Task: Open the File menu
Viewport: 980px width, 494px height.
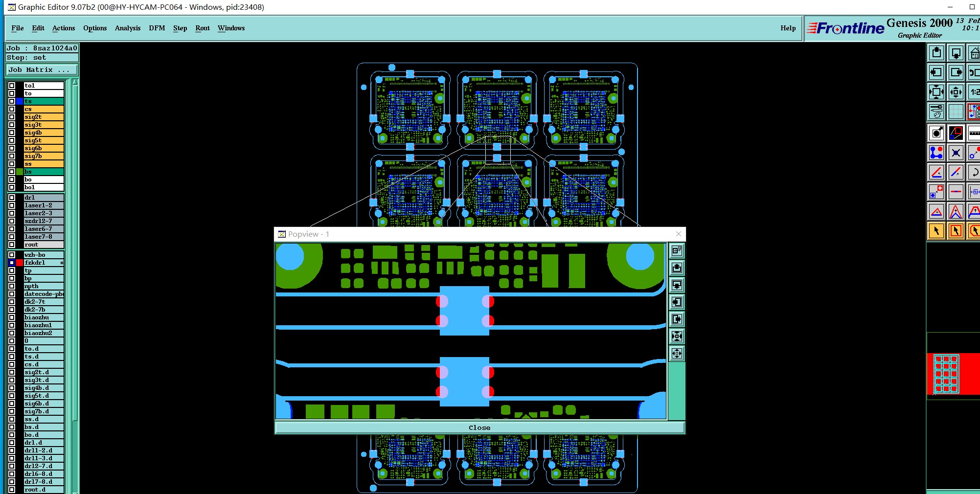Action: pos(18,28)
